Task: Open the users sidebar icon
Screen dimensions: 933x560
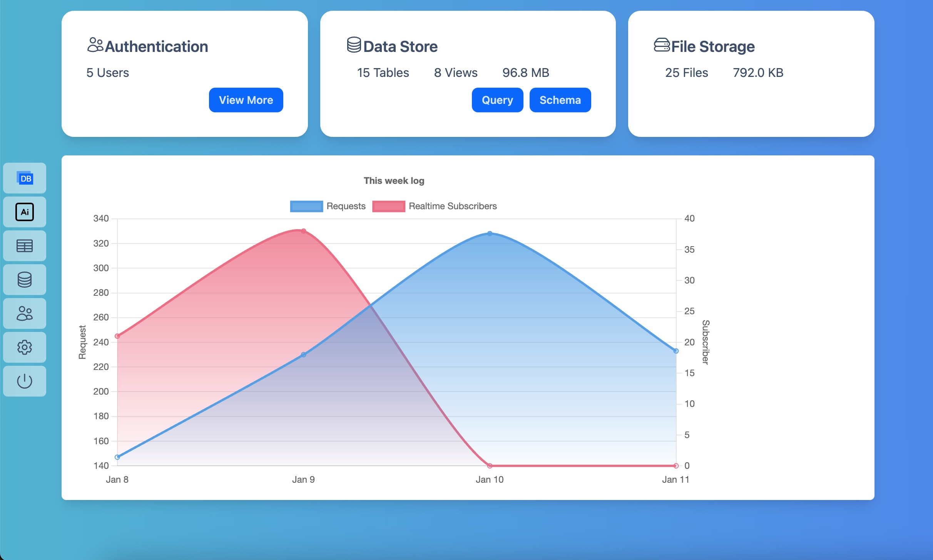Action: pyautogui.click(x=25, y=313)
